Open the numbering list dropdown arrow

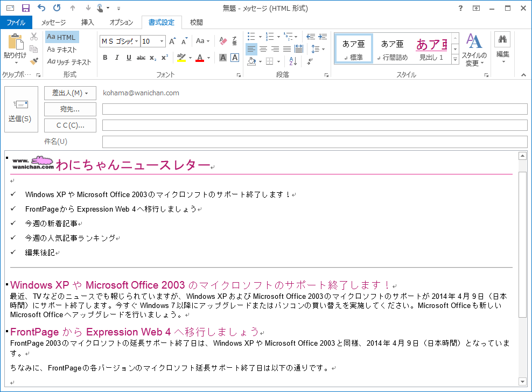278,37
